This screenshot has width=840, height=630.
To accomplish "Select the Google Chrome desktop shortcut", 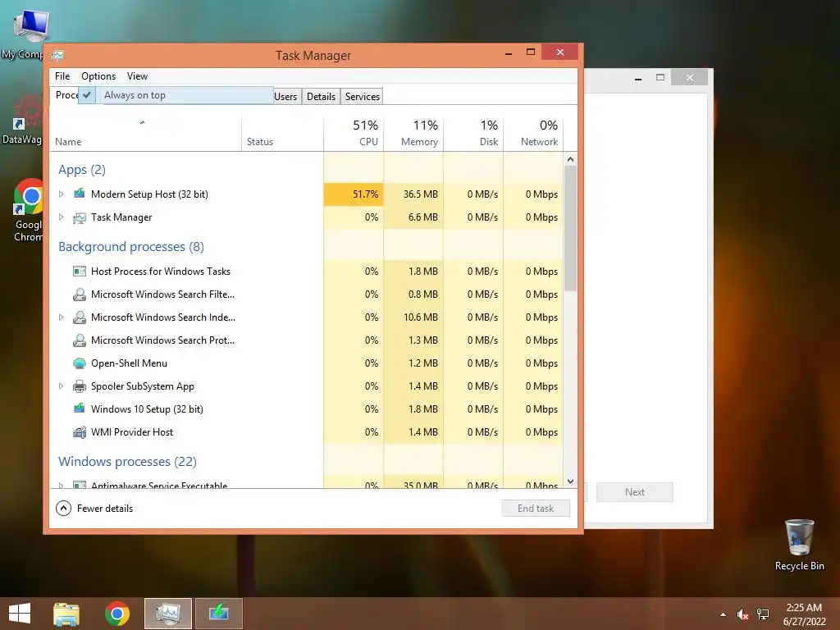I will (x=29, y=209).
